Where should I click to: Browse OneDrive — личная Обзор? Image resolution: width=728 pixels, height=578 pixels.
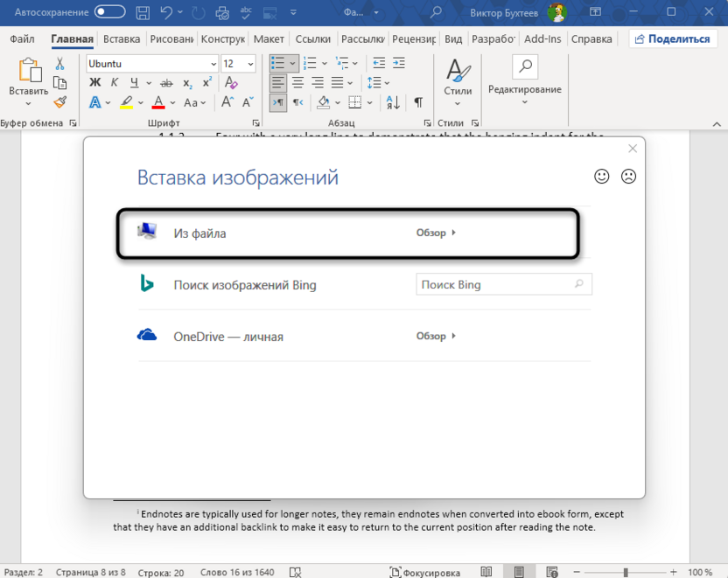point(436,336)
